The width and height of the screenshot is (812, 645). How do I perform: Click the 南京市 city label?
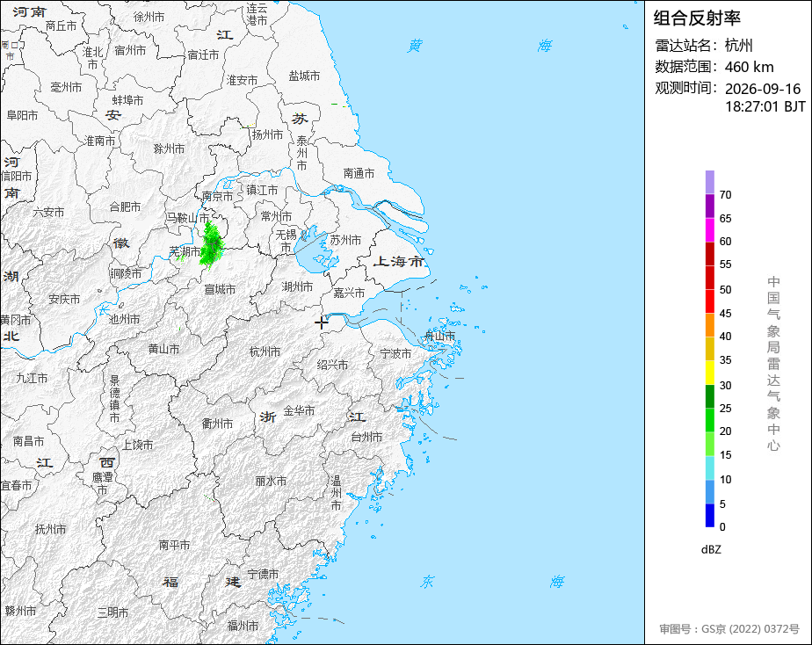(217, 196)
